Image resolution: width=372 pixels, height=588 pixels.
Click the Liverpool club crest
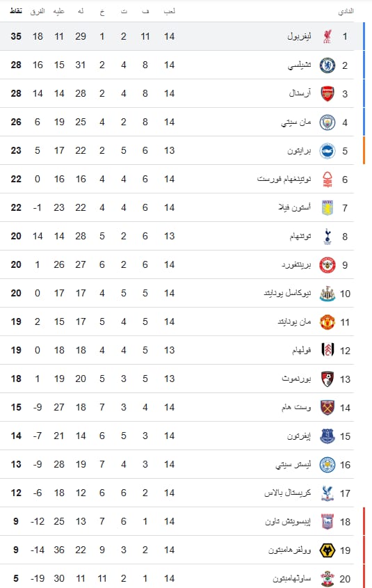click(327, 36)
